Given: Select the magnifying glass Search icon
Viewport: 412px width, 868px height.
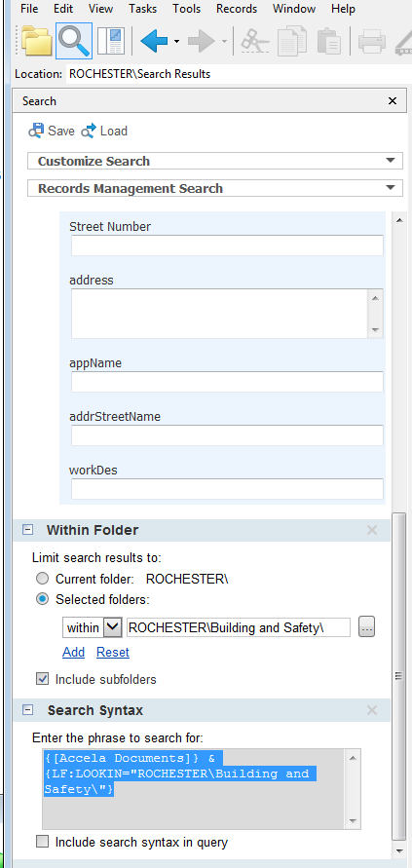Looking at the screenshot, I should click(74, 40).
